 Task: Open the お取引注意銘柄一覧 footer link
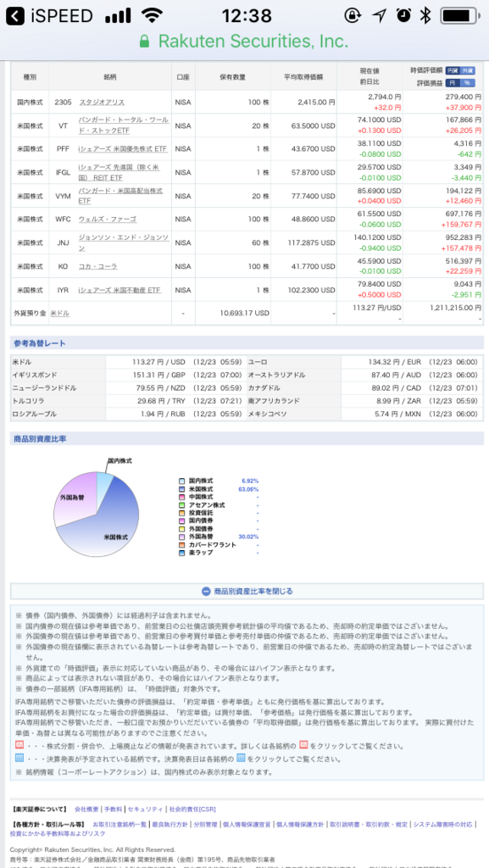(119, 824)
